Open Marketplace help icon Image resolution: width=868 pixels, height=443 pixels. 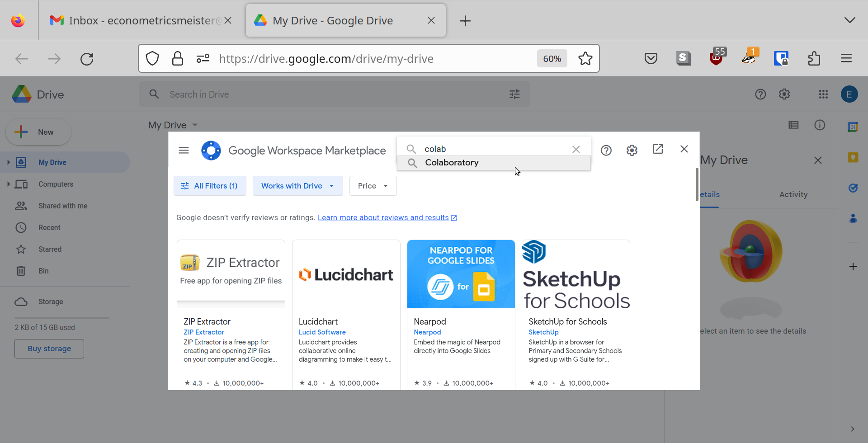click(x=606, y=150)
